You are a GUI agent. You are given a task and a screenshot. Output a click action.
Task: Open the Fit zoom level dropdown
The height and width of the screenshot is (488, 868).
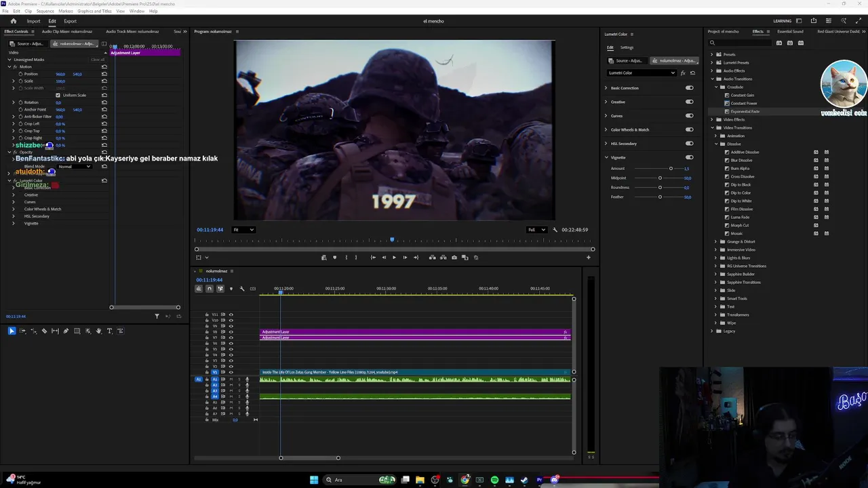[243, 230]
